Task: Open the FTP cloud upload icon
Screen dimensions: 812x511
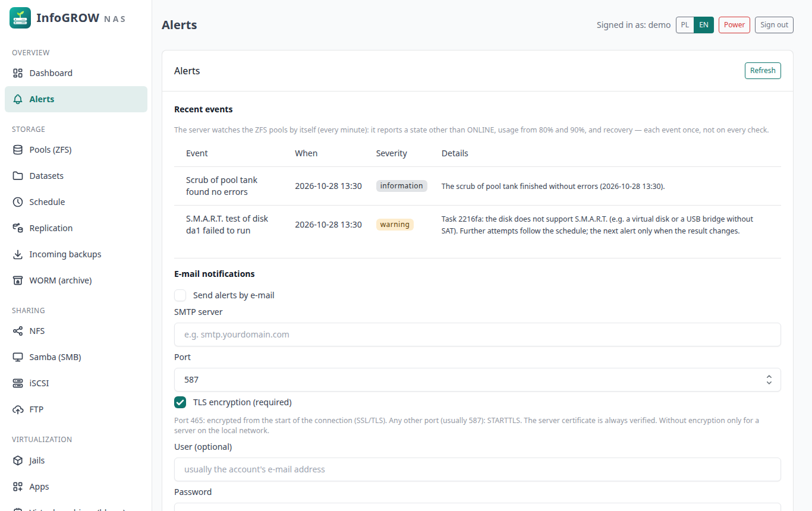Action: pos(18,409)
